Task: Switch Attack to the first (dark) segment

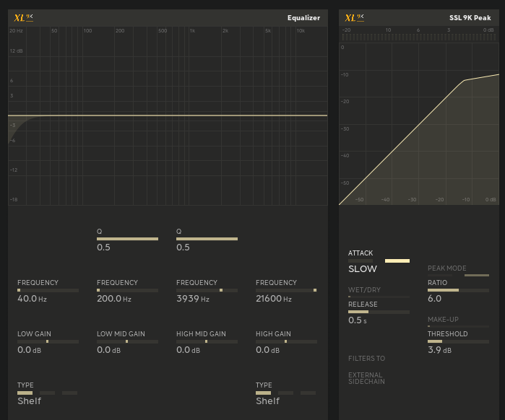Action: click(361, 261)
